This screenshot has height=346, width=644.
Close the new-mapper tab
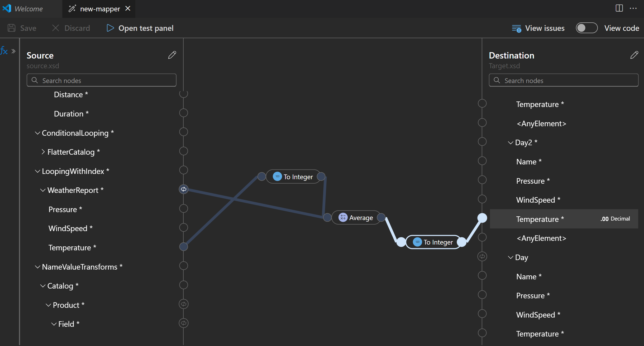128,8
